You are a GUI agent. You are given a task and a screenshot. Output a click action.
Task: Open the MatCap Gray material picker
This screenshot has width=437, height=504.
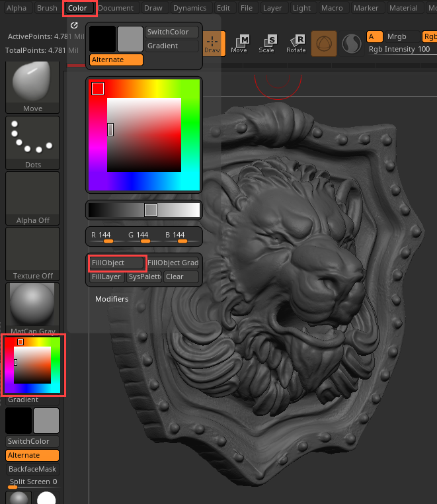[32, 308]
